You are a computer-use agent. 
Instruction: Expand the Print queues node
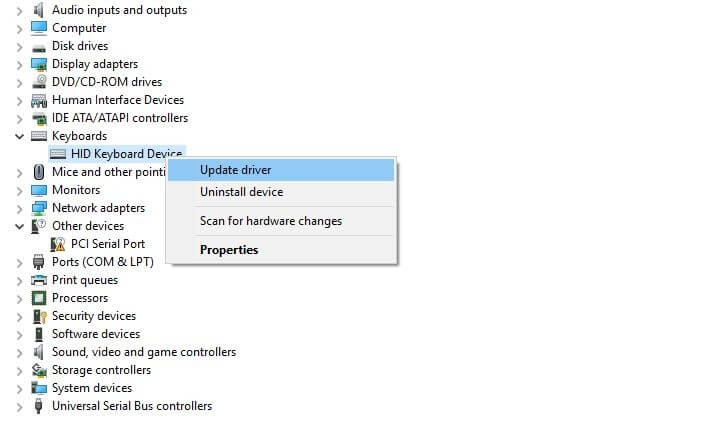(20, 280)
